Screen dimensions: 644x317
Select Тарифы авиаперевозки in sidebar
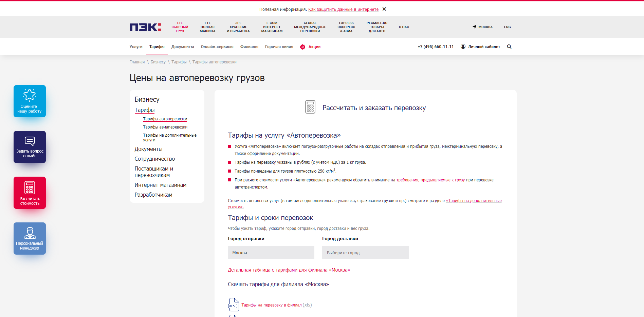click(165, 127)
